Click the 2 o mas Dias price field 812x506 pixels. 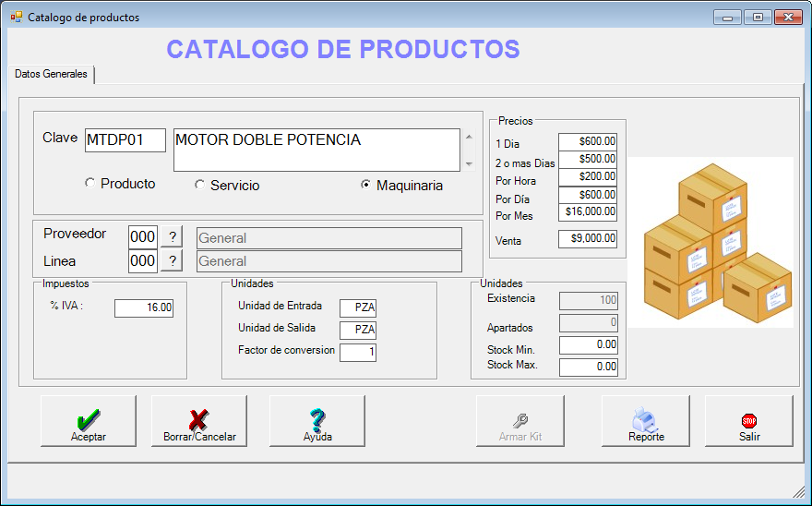(588, 159)
